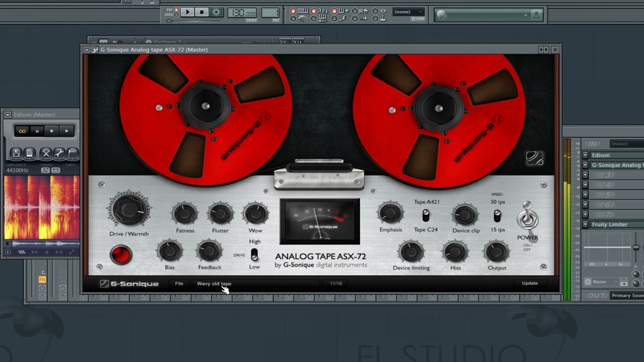Flip the Tape A421 / Tape C24 switch

point(426,216)
